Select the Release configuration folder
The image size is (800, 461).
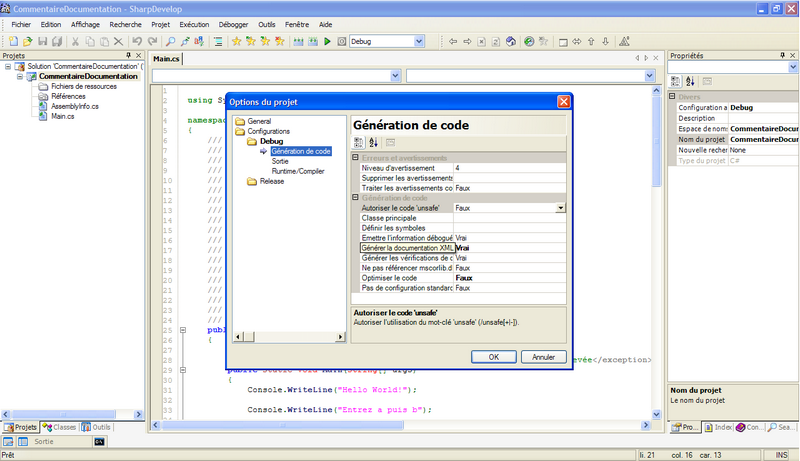pyautogui.click(x=271, y=181)
